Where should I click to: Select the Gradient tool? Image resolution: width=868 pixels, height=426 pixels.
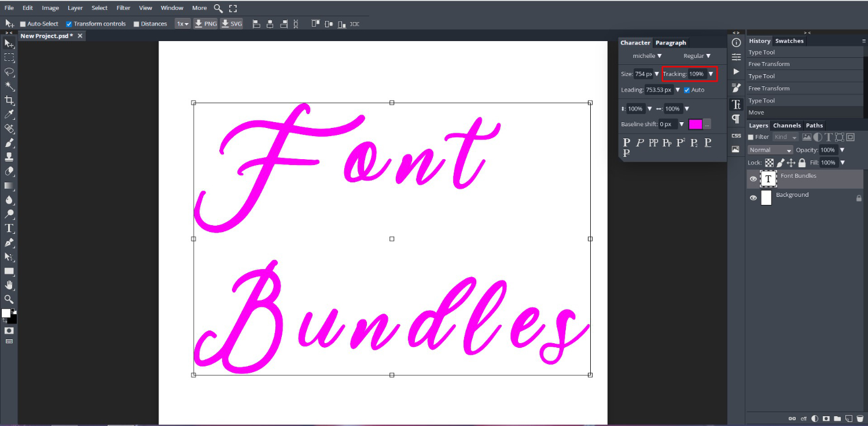9,186
